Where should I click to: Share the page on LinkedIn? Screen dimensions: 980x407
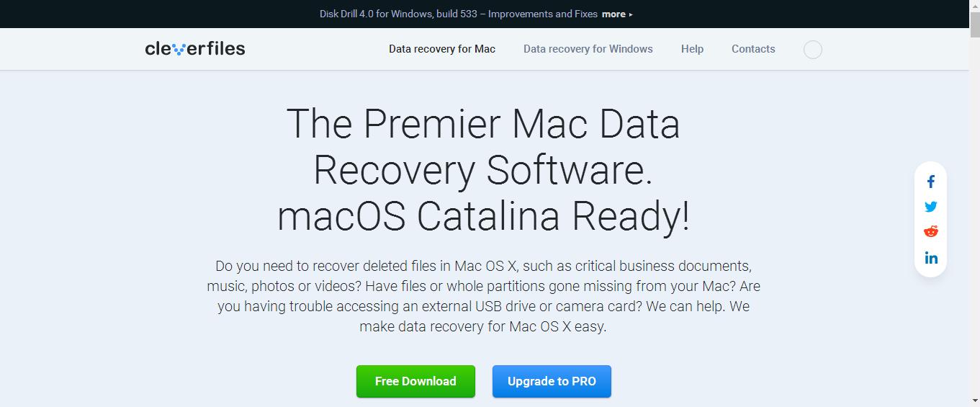tap(931, 258)
